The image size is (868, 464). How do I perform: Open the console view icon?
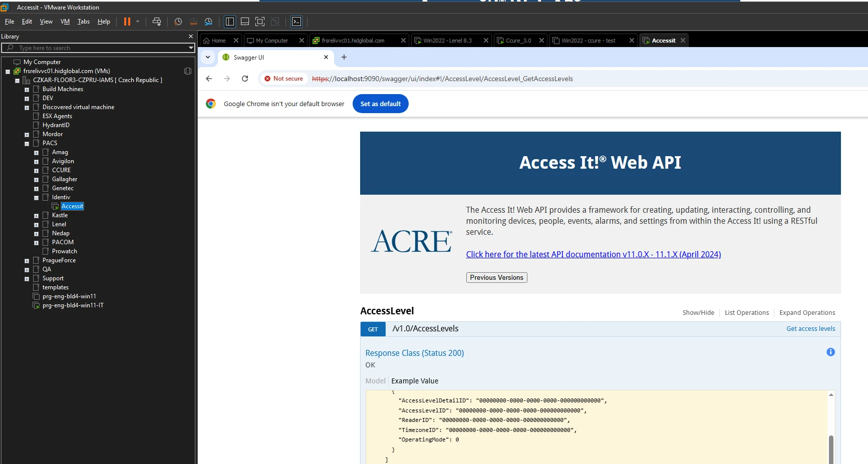point(297,22)
